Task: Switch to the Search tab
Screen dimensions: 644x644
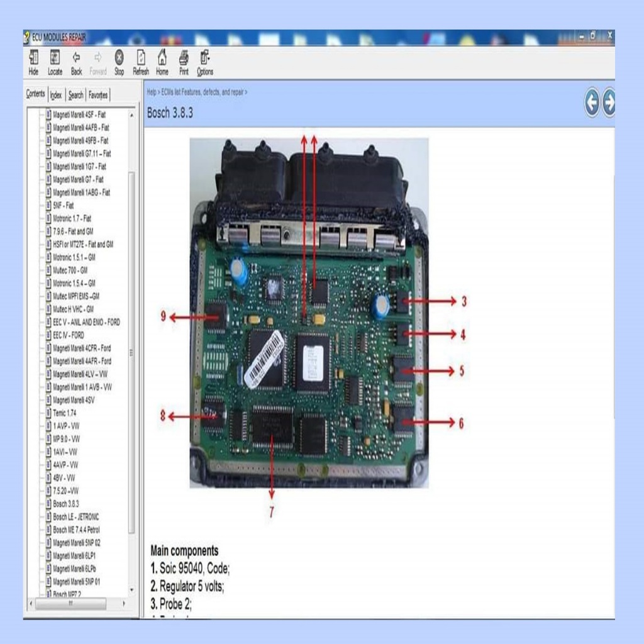Action: pos(75,96)
